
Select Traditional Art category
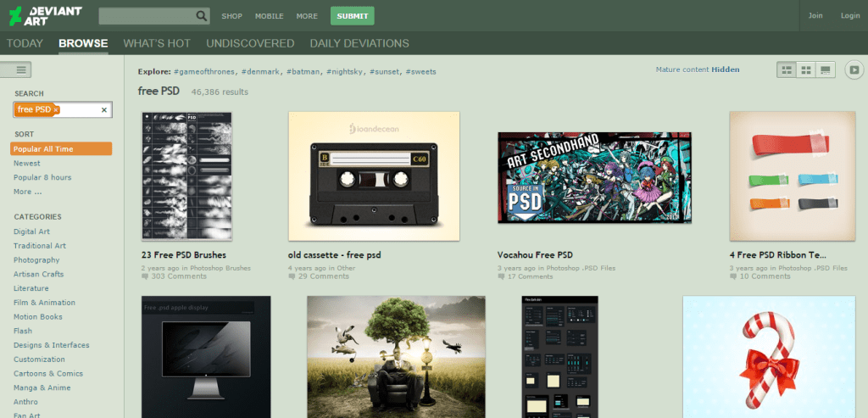39,246
